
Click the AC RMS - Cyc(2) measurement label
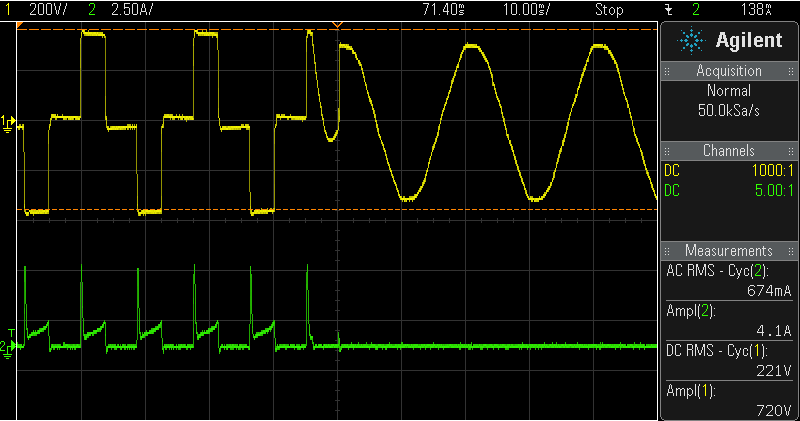(x=717, y=270)
